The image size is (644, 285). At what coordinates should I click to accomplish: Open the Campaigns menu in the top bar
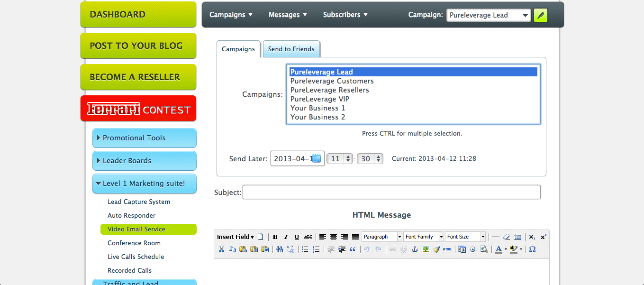231,15
